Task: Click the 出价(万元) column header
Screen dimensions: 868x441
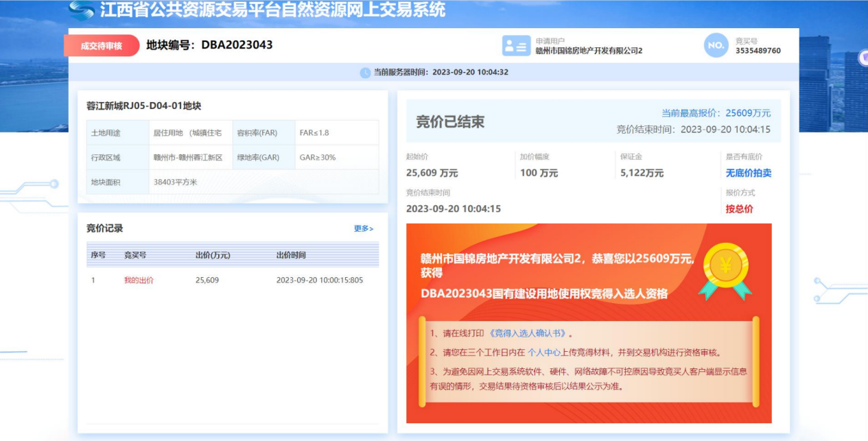Action: pyautogui.click(x=213, y=255)
